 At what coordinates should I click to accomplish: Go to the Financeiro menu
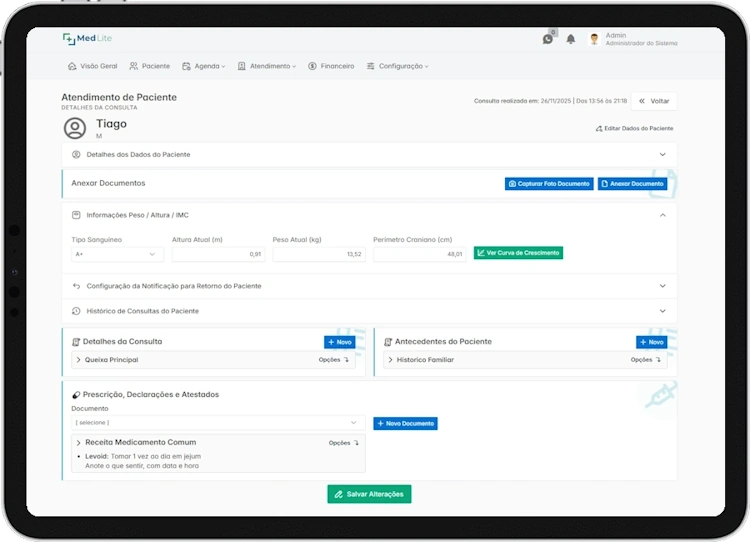[331, 66]
